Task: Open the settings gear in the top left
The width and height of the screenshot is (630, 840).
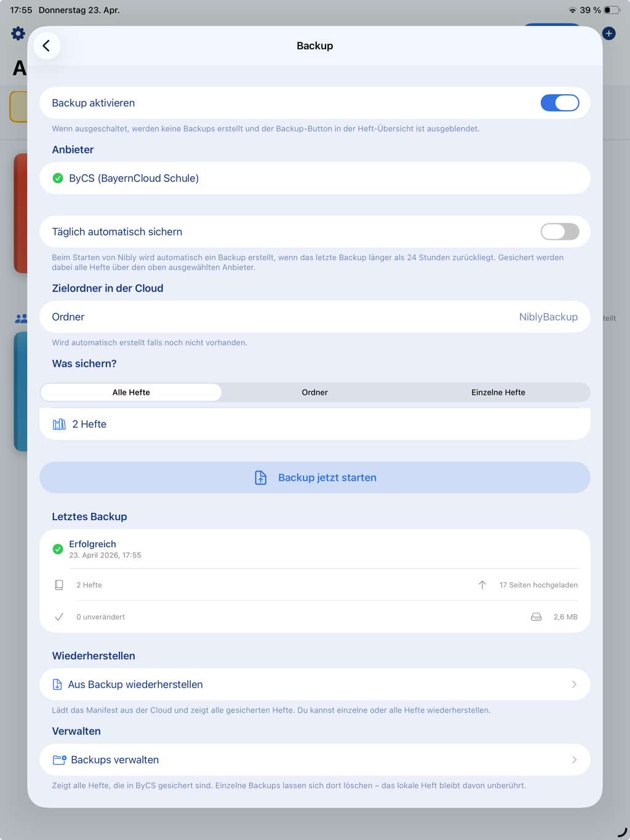Action: (x=18, y=34)
